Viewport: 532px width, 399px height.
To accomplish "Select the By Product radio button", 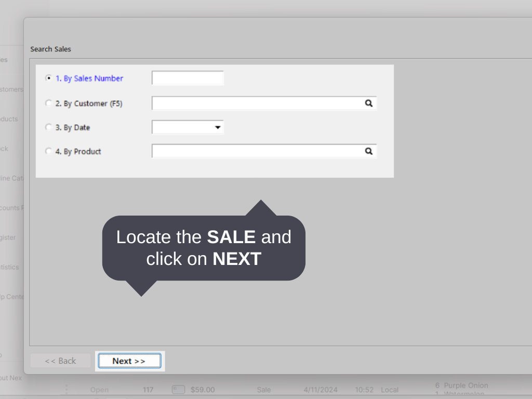I will (48, 151).
